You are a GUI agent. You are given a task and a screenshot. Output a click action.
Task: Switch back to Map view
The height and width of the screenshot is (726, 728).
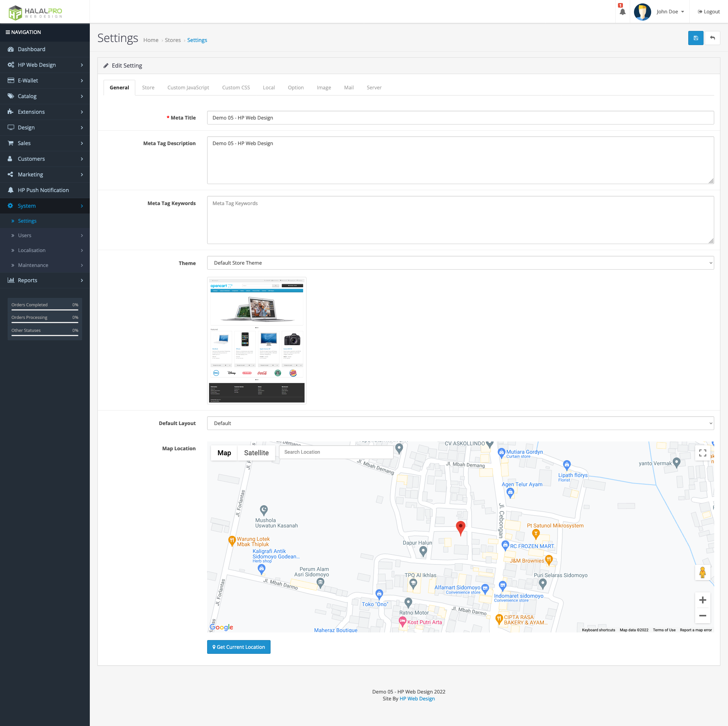(x=224, y=453)
